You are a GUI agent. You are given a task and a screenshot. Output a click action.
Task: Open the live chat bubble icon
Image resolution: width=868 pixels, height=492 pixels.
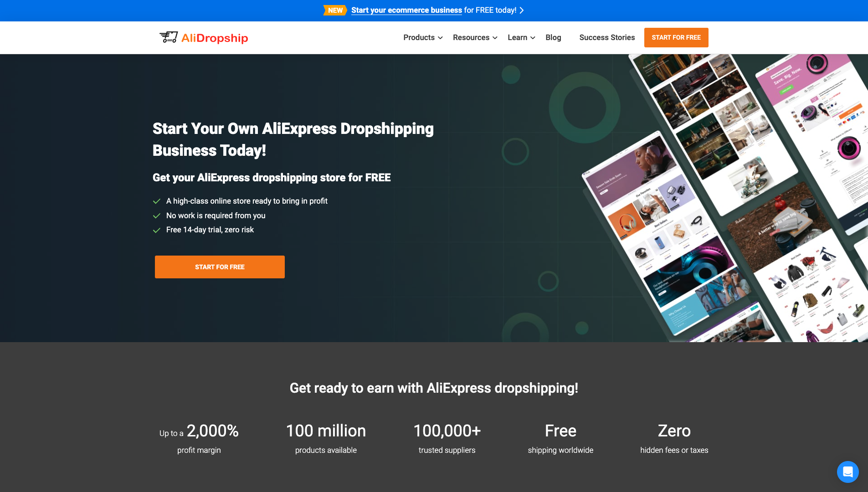(847, 472)
